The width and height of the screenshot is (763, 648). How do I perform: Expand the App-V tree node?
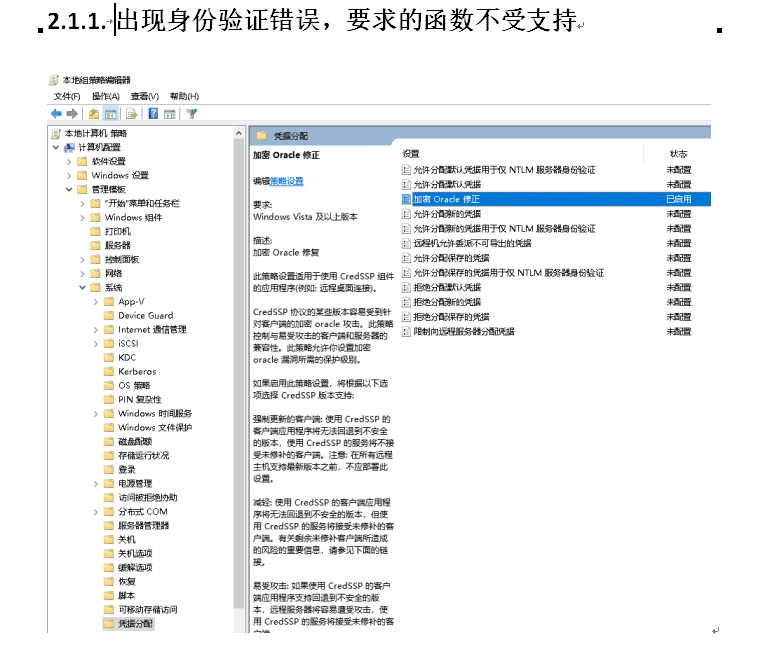click(x=96, y=302)
